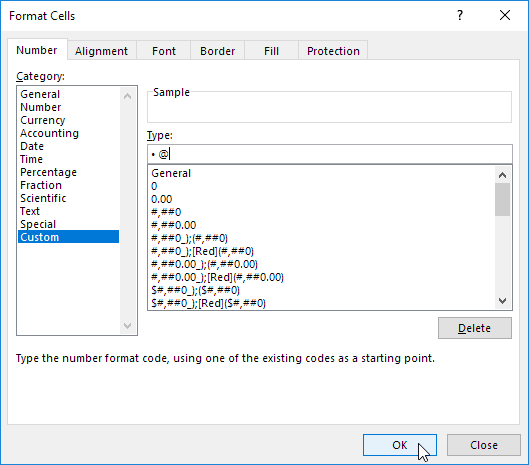Image resolution: width=529 pixels, height=465 pixels.
Task: Choose Fraction category
Action: 68,185
